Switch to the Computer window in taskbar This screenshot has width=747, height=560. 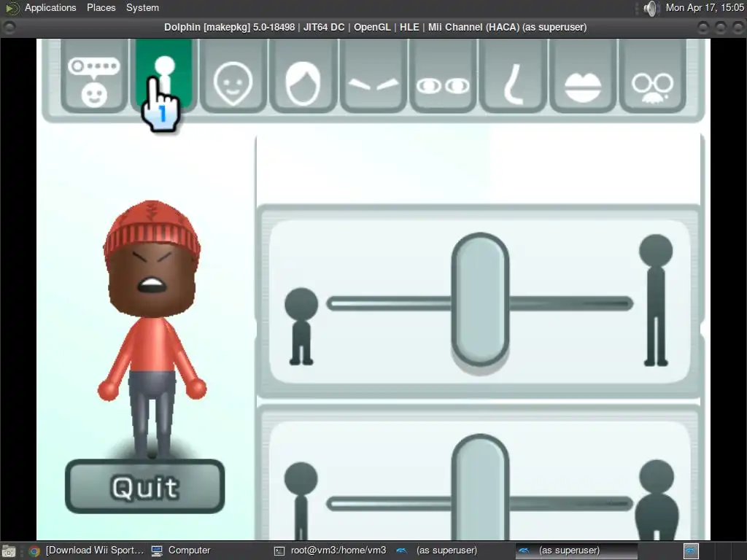pos(181,551)
